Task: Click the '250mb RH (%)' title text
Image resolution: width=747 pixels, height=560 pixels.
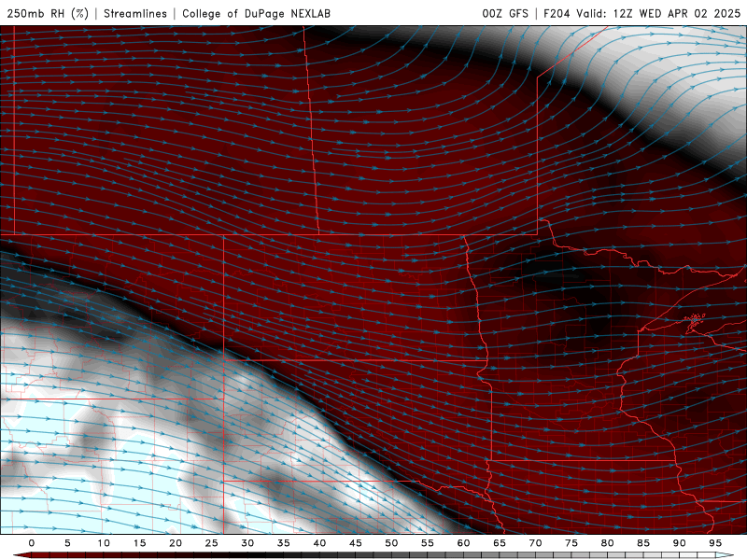Action: pyautogui.click(x=48, y=13)
